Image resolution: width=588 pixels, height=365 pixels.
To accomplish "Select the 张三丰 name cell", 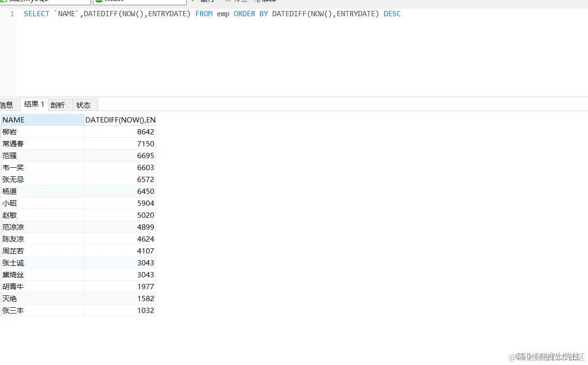I will point(42,311).
